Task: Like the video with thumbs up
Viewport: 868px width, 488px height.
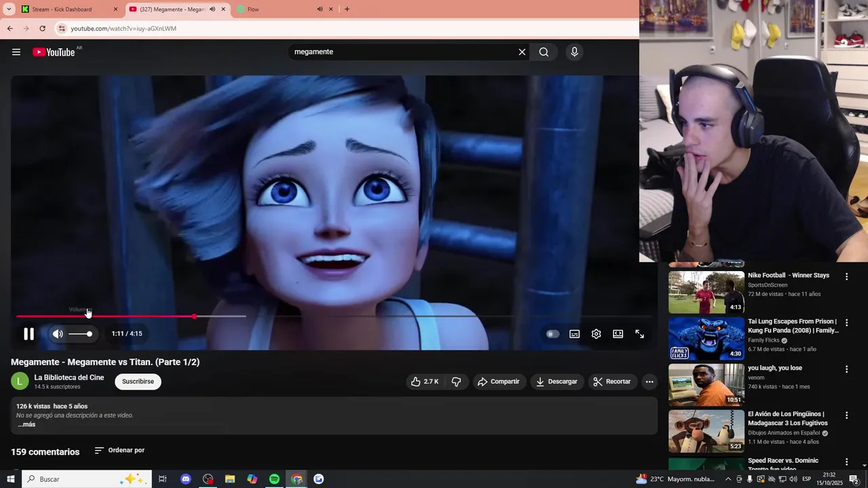Action: click(x=425, y=382)
